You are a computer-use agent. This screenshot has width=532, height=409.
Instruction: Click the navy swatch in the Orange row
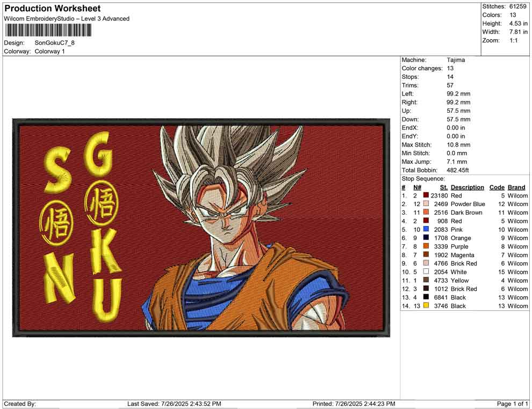tap(426, 238)
